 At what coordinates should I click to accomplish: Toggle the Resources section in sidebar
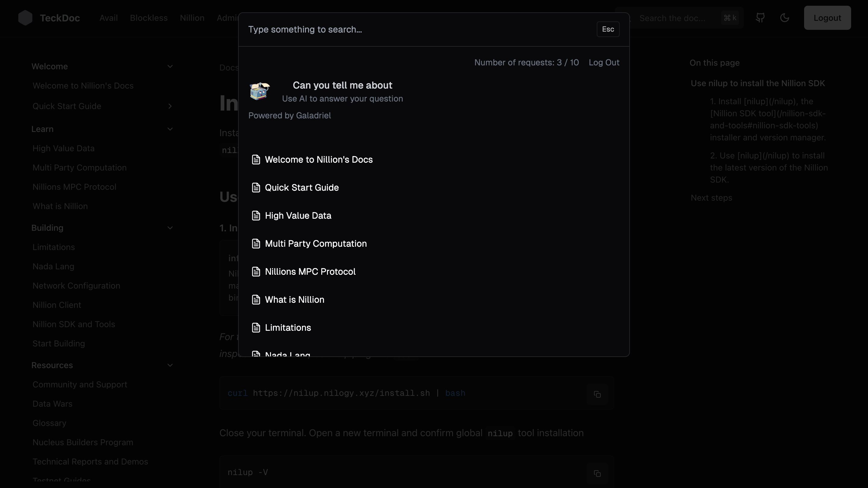(x=170, y=365)
